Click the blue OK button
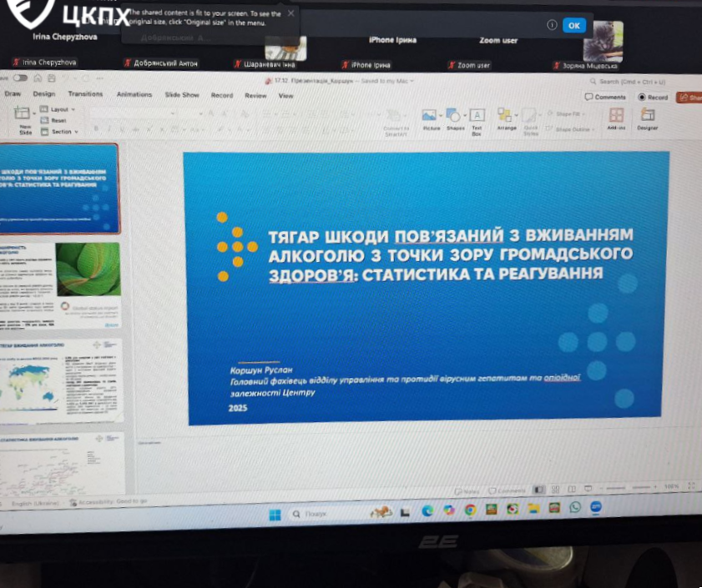702x588 pixels. [573, 25]
